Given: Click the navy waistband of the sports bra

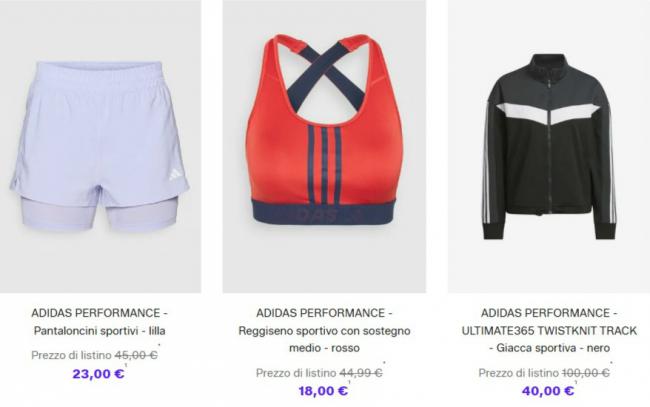Looking at the screenshot, I should (324, 212).
